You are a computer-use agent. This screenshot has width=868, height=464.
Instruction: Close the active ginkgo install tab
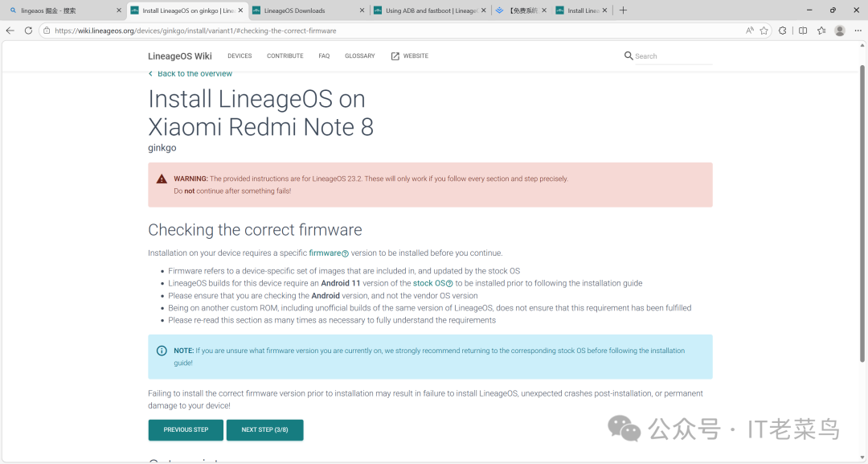click(240, 10)
